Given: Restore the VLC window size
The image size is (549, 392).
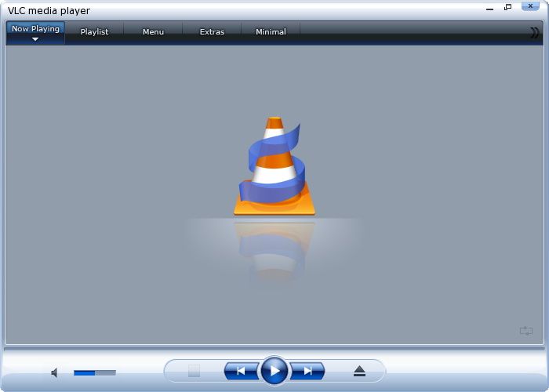Looking at the screenshot, I should [507, 7].
